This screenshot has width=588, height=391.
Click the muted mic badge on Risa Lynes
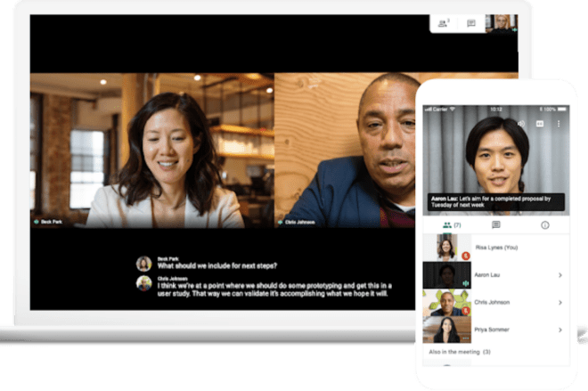coord(465,256)
